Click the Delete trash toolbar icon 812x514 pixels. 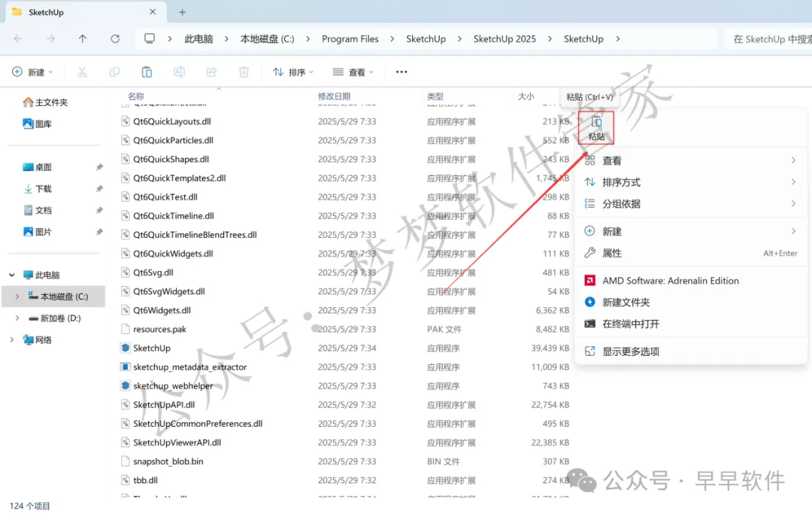(x=244, y=72)
